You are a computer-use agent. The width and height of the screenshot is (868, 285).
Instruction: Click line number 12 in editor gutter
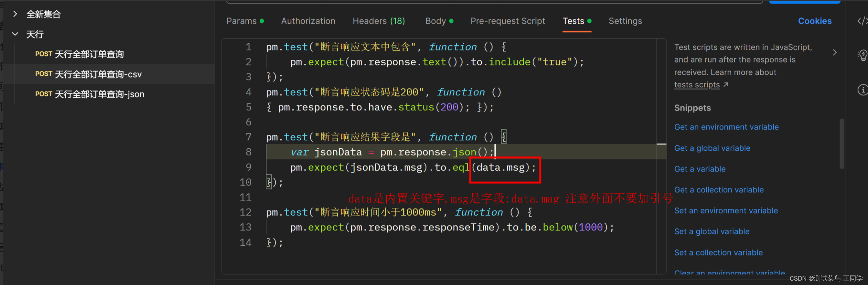point(245,212)
